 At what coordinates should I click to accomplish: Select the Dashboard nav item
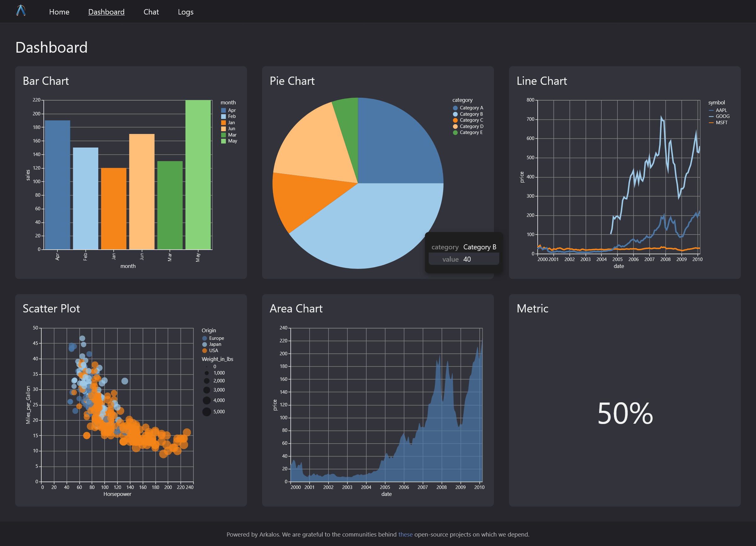pos(106,12)
